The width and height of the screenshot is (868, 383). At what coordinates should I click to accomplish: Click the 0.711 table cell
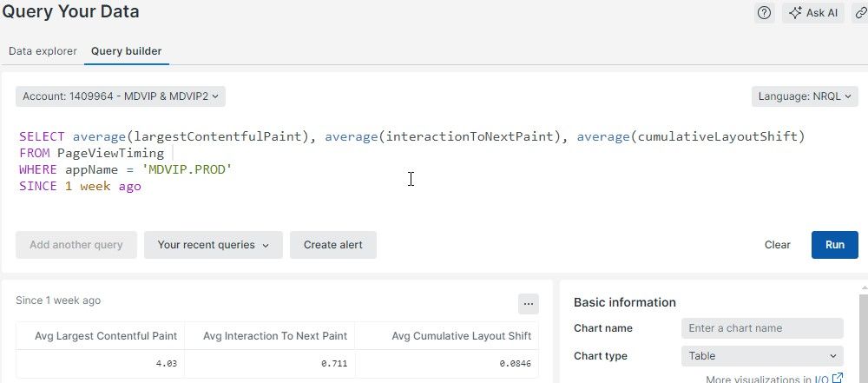tap(270, 364)
